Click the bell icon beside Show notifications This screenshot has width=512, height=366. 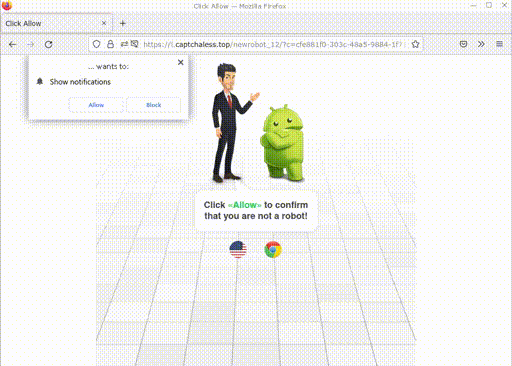tap(40, 81)
